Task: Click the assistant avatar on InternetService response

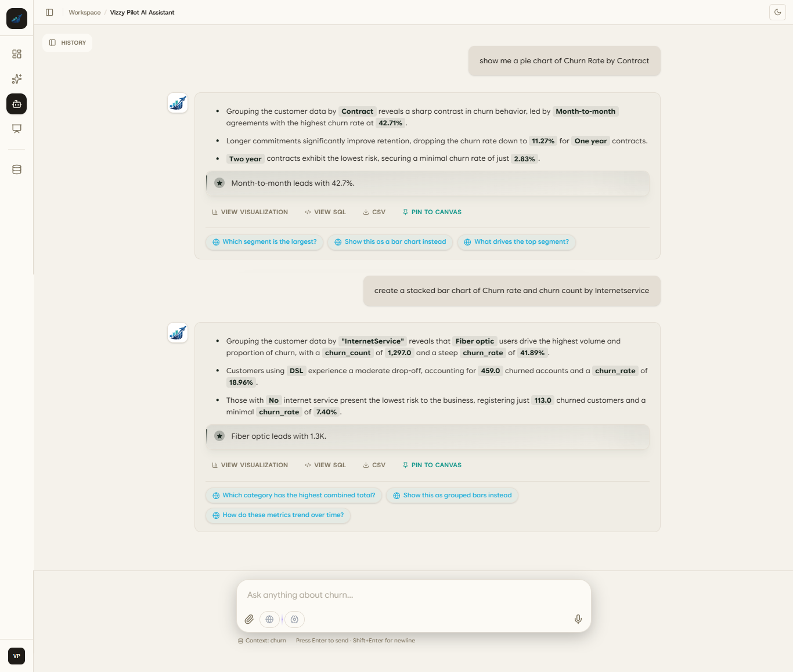Action: click(x=178, y=333)
